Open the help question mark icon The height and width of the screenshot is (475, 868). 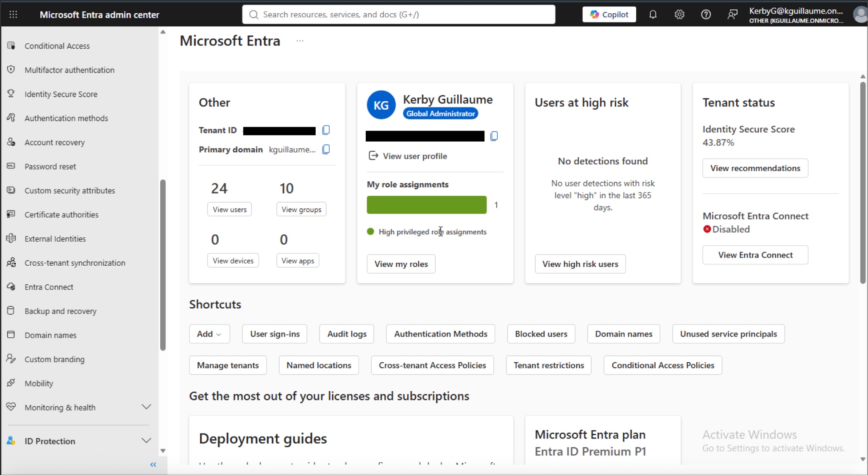(706, 14)
